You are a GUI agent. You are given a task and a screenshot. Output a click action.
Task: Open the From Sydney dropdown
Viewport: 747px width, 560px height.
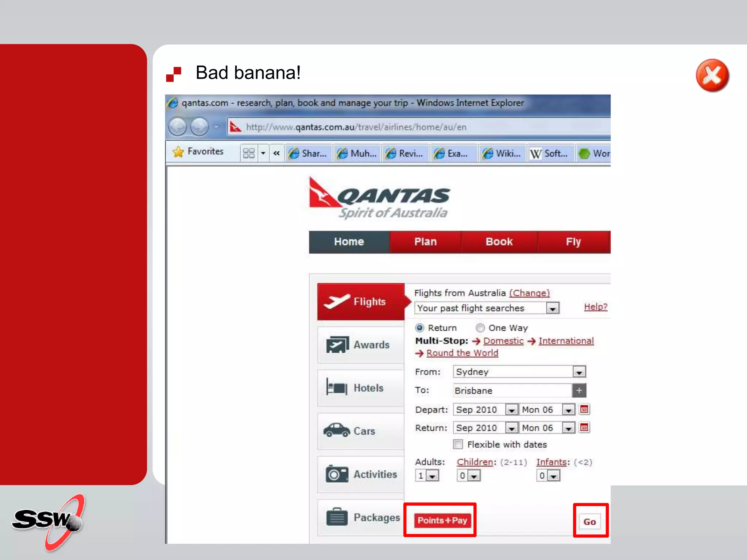click(579, 372)
